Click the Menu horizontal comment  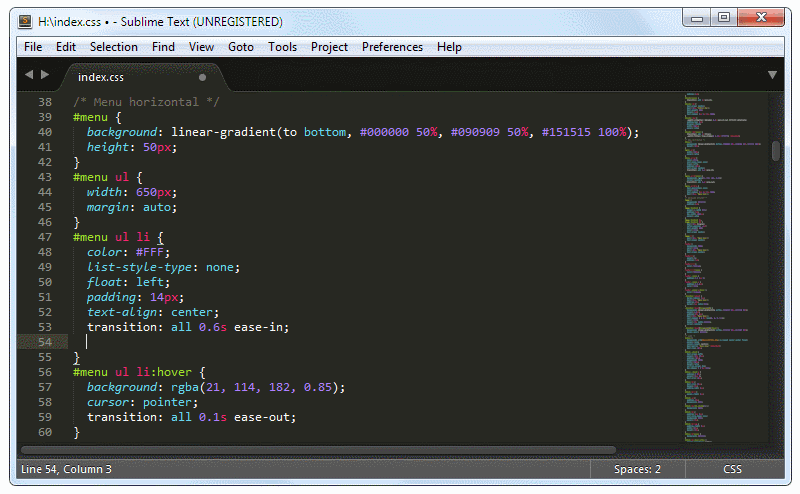[x=146, y=102]
